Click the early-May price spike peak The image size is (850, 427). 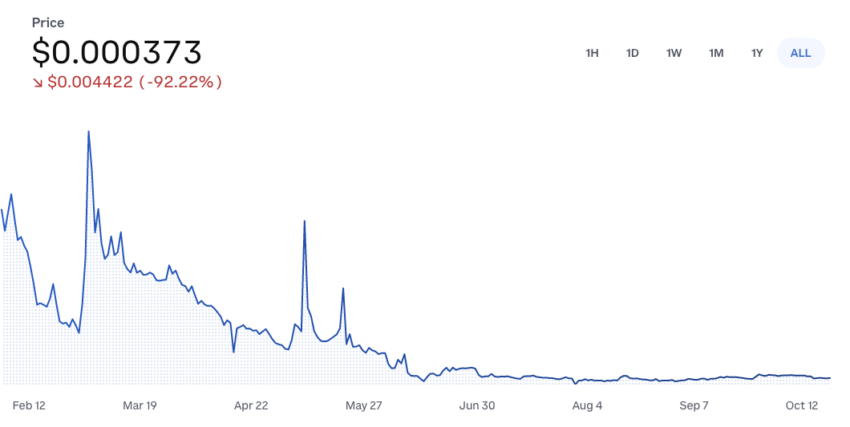point(305,221)
